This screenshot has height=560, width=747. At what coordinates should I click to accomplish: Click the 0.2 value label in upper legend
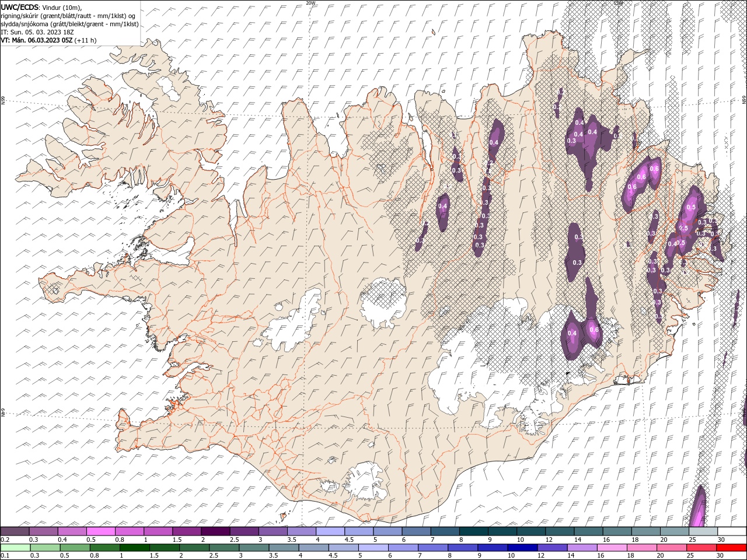(5, 540)
